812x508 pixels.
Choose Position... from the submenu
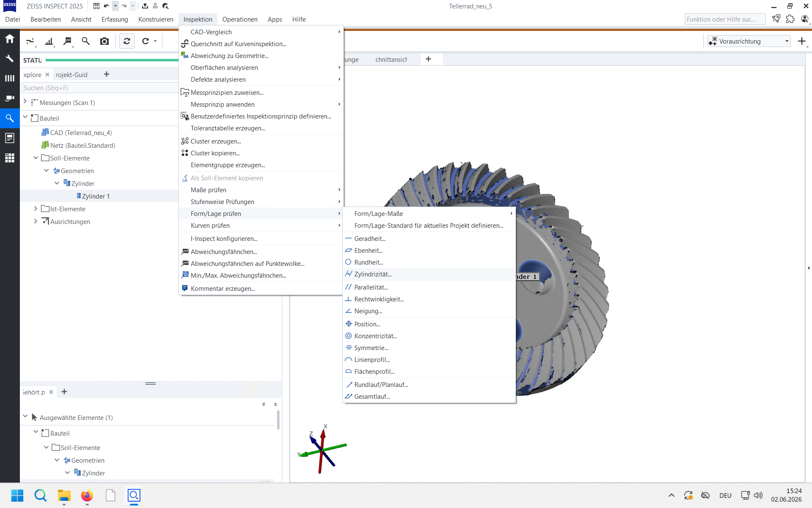[x=429, y=324]
